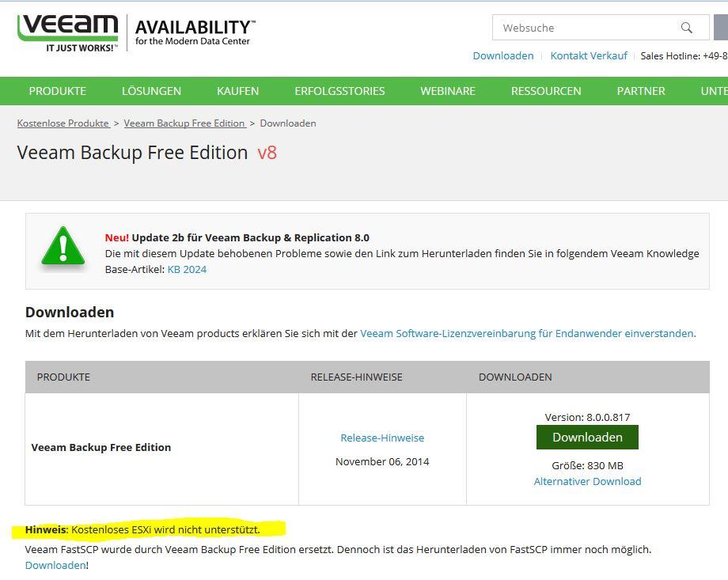Open the Kontakt Verkauf link

[589, 55]
